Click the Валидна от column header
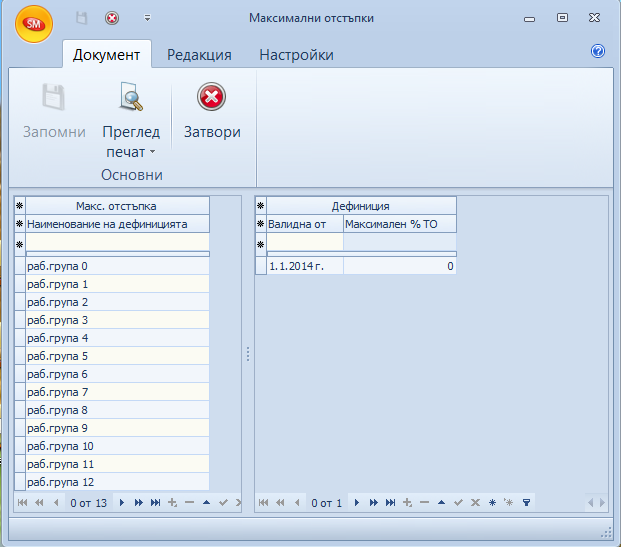This screenshot has width=621, height=547. [305, 224]
